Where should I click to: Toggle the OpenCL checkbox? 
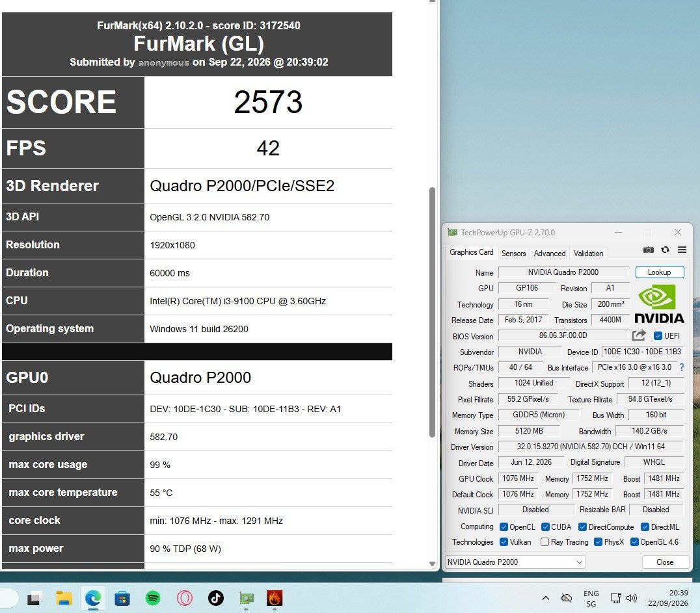point(504,527)
